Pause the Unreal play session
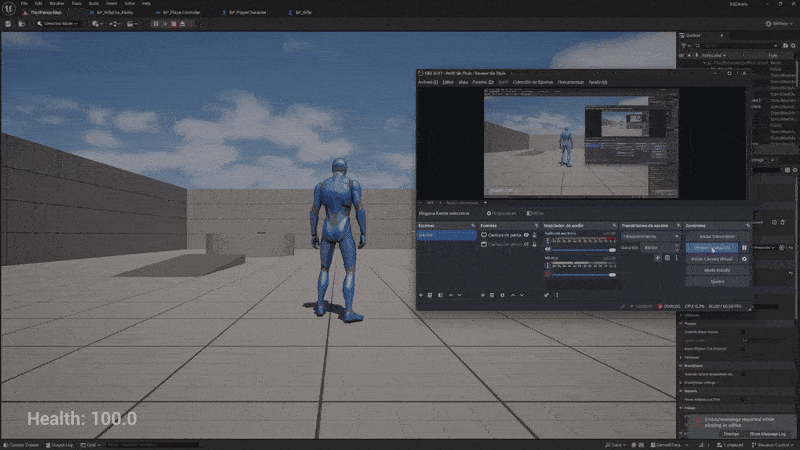This screenshot has height=450, width=800. coord(156,23)
